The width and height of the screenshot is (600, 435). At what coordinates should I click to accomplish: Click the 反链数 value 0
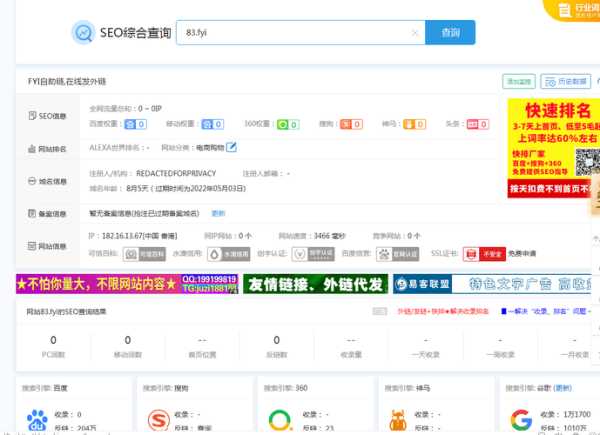[277, 340]
